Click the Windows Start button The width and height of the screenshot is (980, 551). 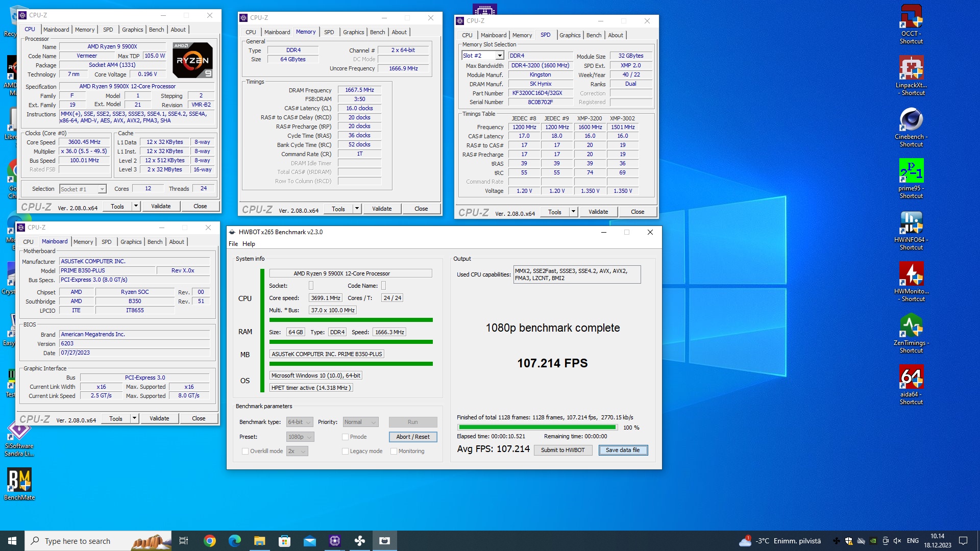(12, 541)
